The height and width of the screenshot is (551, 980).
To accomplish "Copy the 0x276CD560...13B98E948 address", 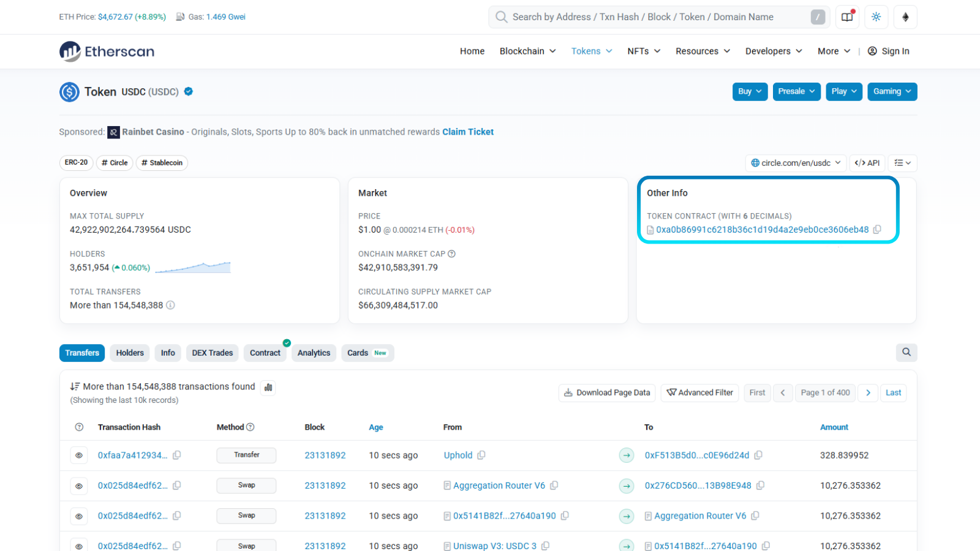I will [760, 485].
